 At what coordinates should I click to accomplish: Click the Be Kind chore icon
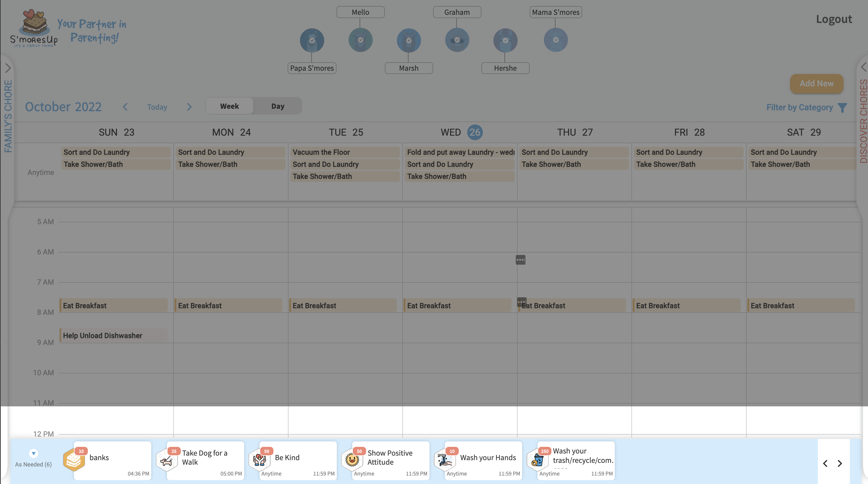(260, 460)
